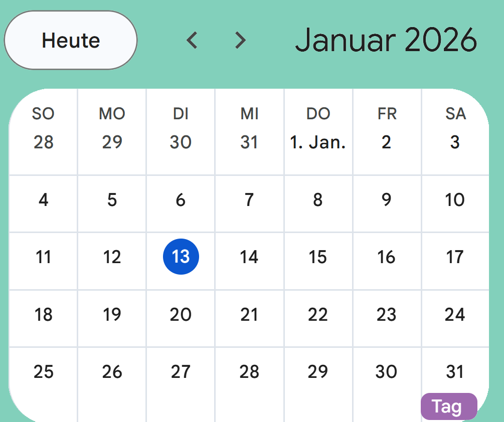This screenshot has height=422, width=504.
Task: Select date 12 (Monday)
Action: click(x=112, y=257)
